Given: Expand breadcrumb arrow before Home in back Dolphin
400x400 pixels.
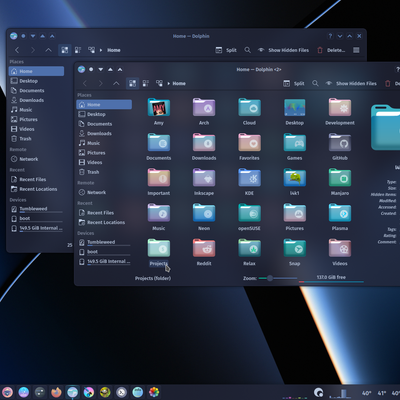Looking at the screenshot, I should (101, 50).
